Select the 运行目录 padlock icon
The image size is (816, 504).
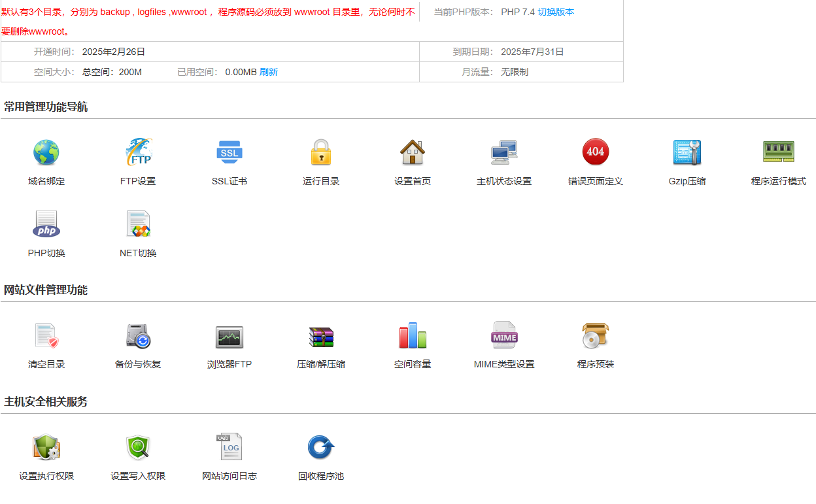321,152
